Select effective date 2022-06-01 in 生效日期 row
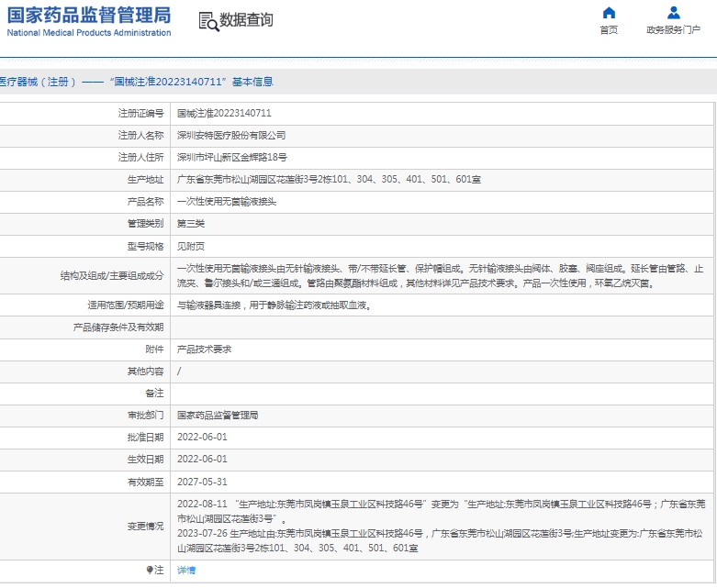Viewport: 717px width, 588px height. tap(202, 460)
